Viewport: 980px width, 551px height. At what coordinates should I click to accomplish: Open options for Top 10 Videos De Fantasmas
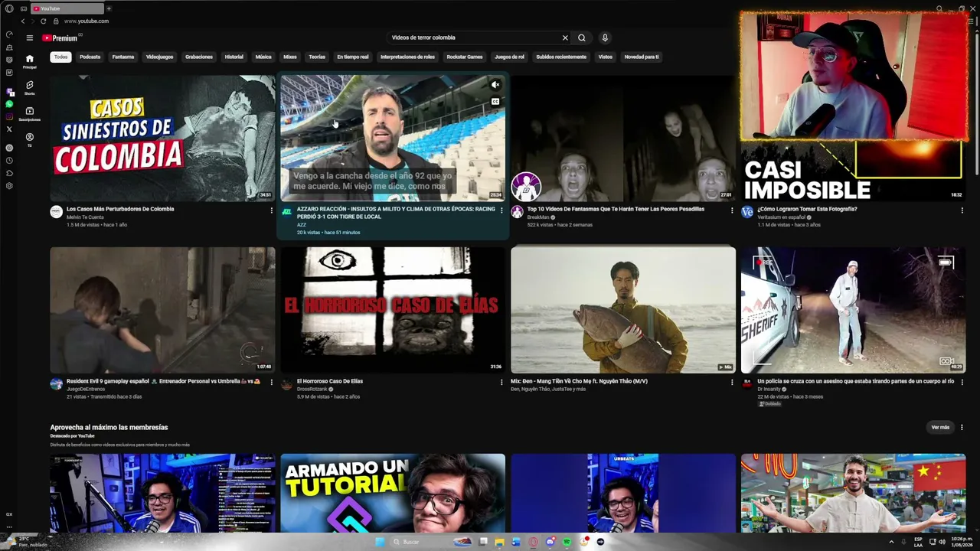732,210
